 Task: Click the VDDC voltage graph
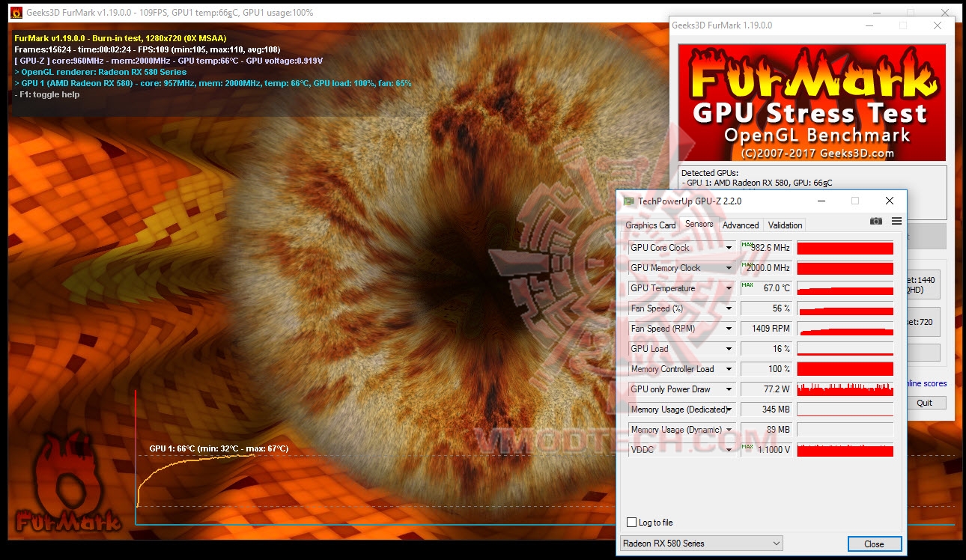pos(845,449)
